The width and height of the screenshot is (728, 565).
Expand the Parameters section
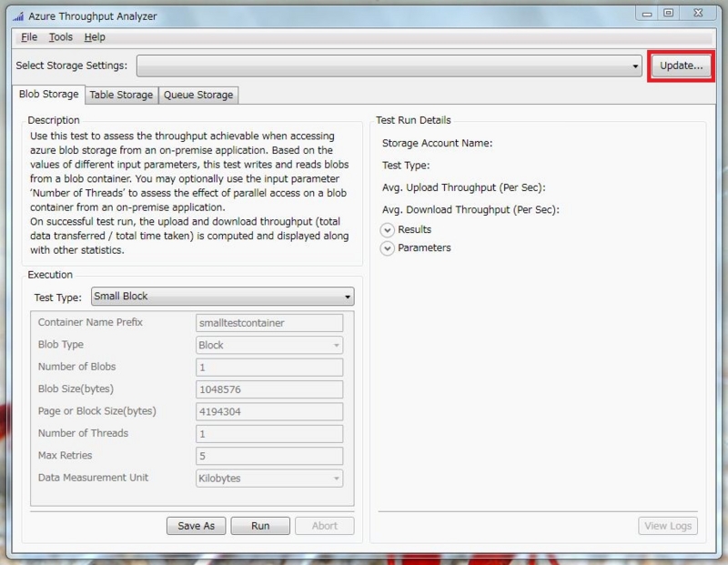[388, 248]
